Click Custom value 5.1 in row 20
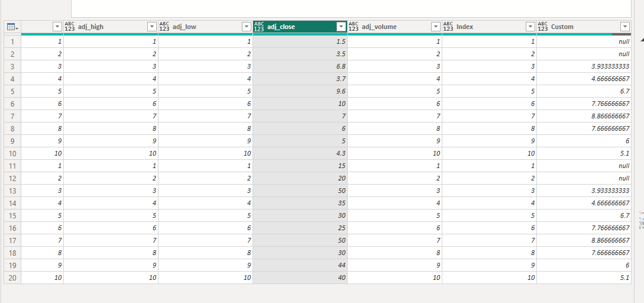This screenshot has width=644, height=303. [584, 278]
